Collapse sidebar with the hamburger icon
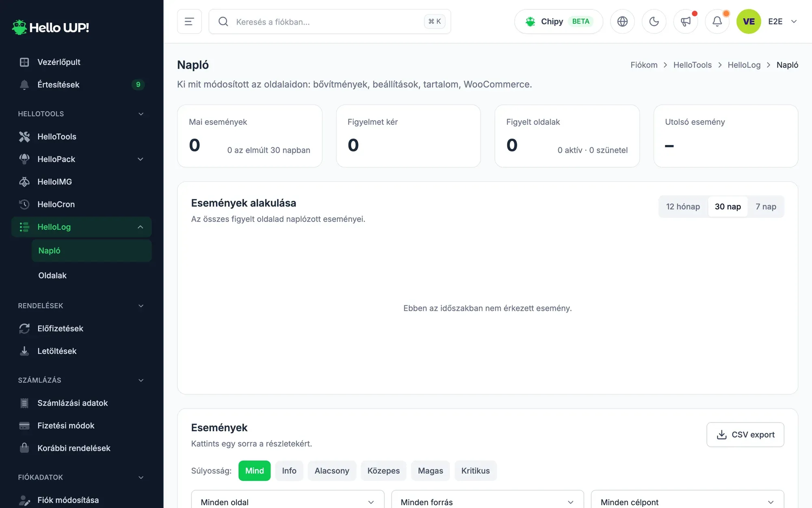Viewport: 812px width, 508px height. coord(189,22)
